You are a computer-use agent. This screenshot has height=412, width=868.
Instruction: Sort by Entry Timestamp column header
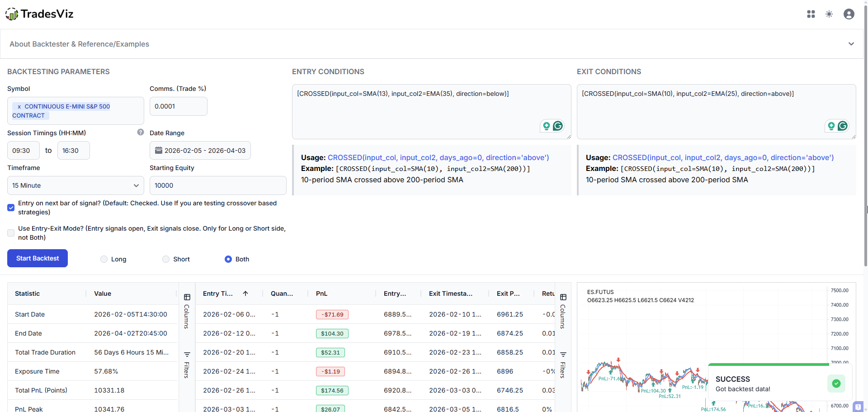(x=218, y=294)
